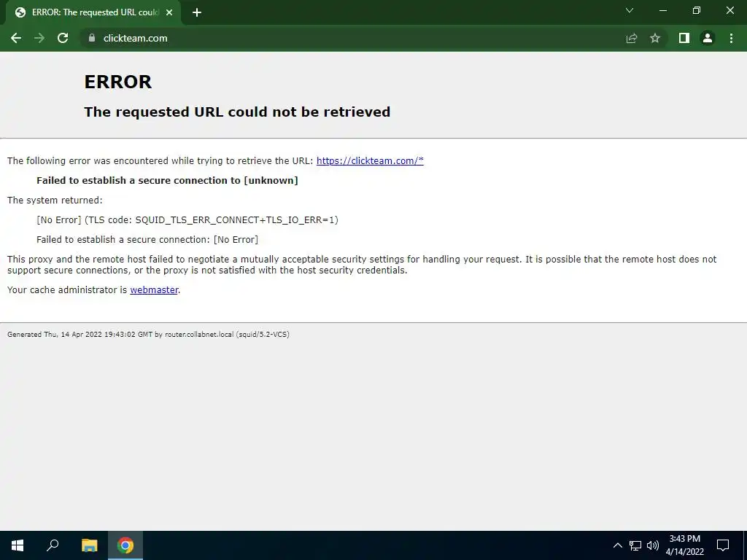Share this page using share icon
Viewport: 747px width, 560px height.
tap(632, 38)
